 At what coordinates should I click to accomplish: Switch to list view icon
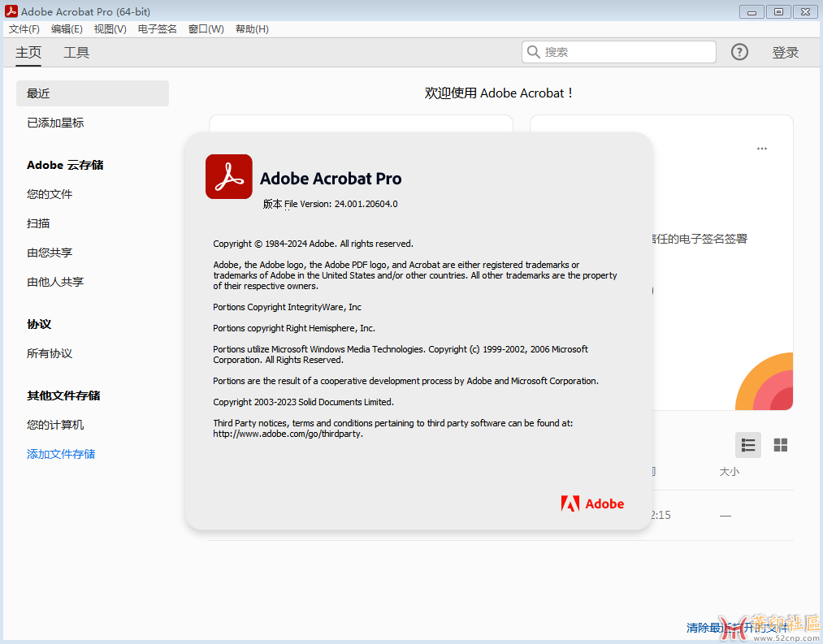pos(748,445)
